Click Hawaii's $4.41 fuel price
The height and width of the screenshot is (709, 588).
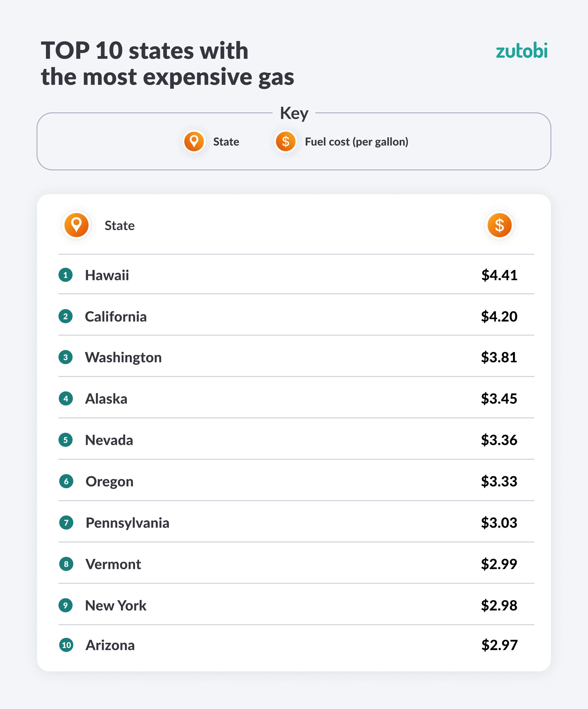click(499, 275)
